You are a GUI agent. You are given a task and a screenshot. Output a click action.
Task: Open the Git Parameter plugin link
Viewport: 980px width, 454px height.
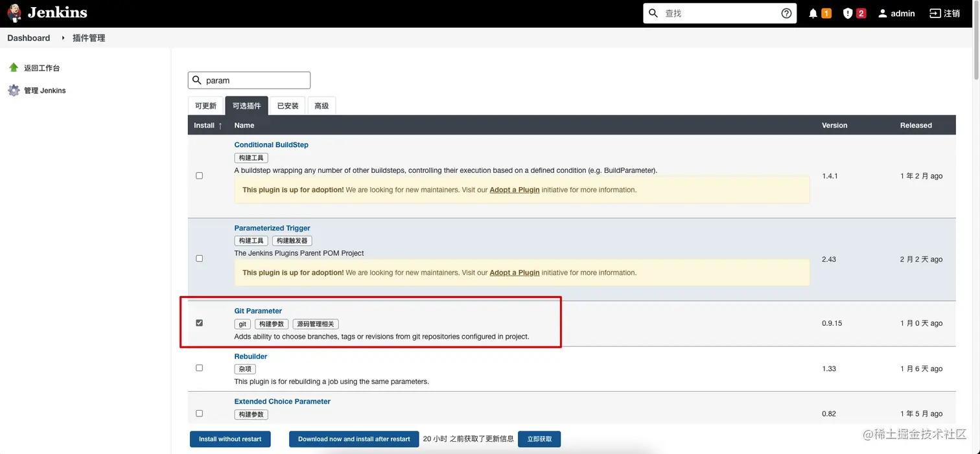[x=258, y=311]
